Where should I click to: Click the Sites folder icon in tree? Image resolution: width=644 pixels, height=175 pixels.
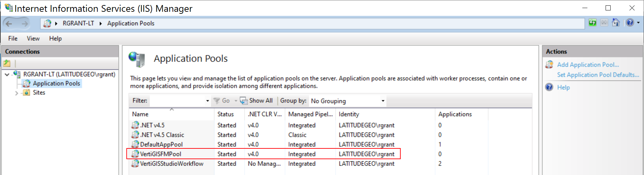click(27, 93)
